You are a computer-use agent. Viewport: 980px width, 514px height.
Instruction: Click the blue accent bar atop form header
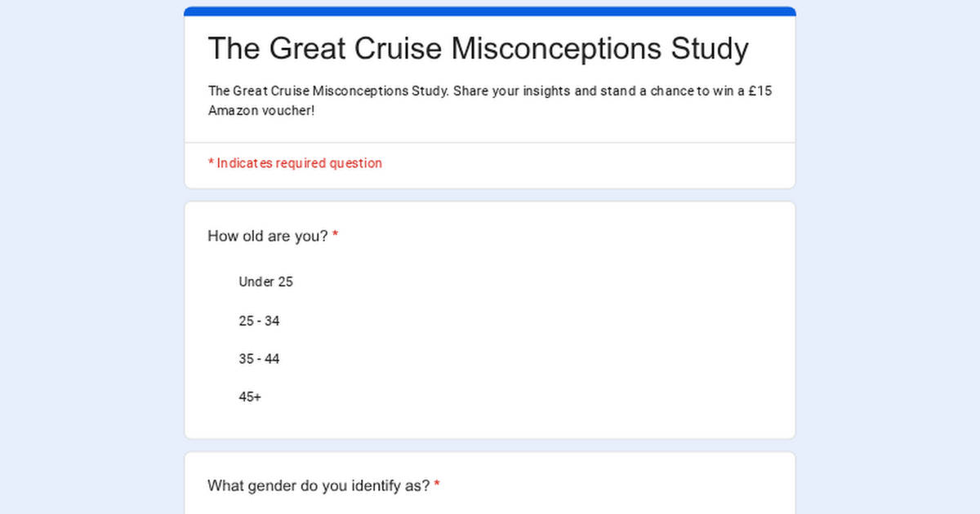(x=490, y=11)
